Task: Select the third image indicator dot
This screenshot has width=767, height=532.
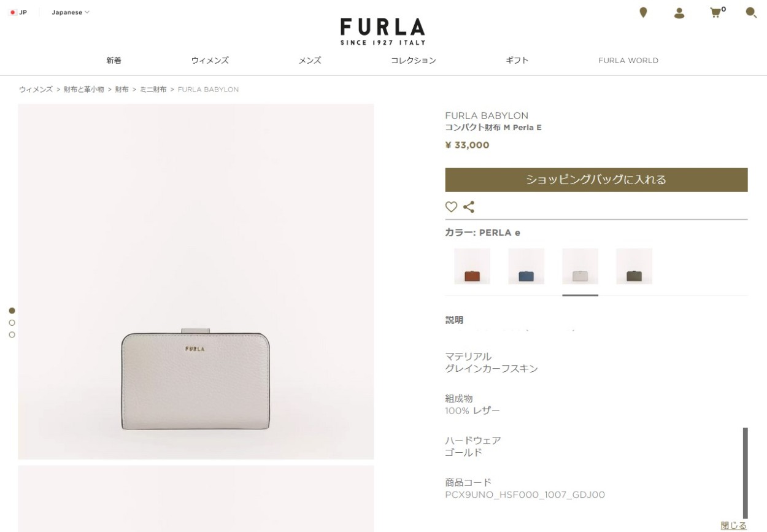Action: click(x=12, y=334)
